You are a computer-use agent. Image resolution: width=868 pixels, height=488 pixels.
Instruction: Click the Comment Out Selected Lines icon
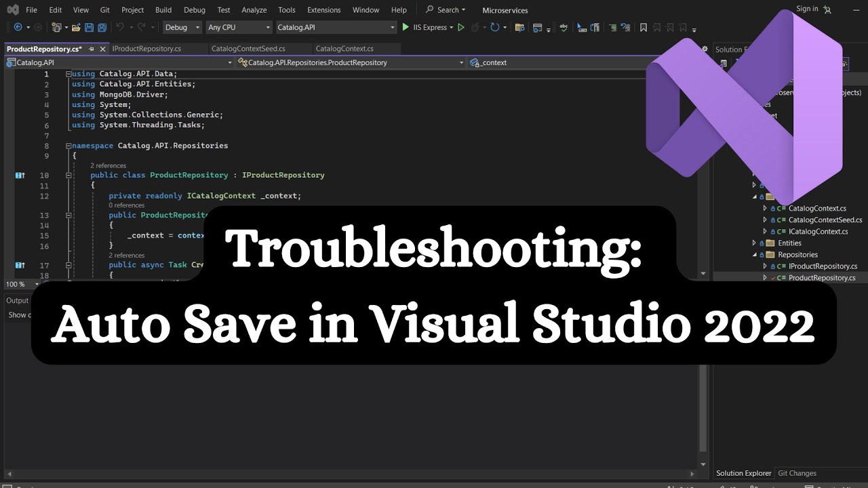[613, 27]
